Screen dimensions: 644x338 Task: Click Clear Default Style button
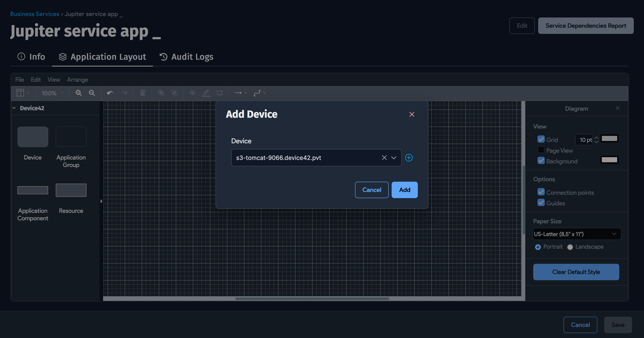pos(576,272)
